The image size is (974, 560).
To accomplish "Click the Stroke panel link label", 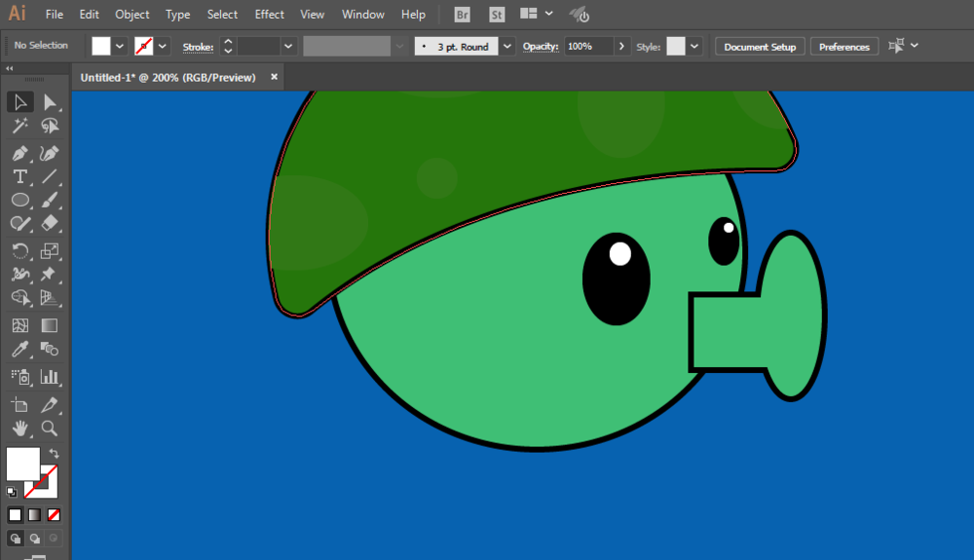I will [198, 47].
